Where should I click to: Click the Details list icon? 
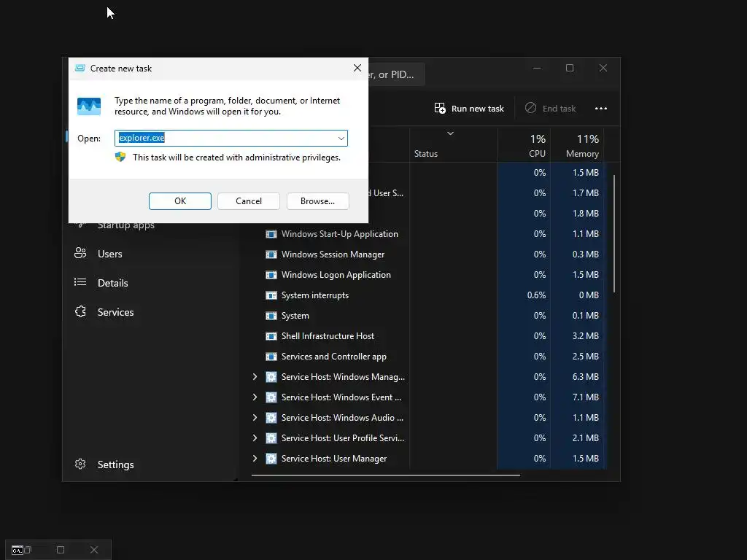(80, 282)
